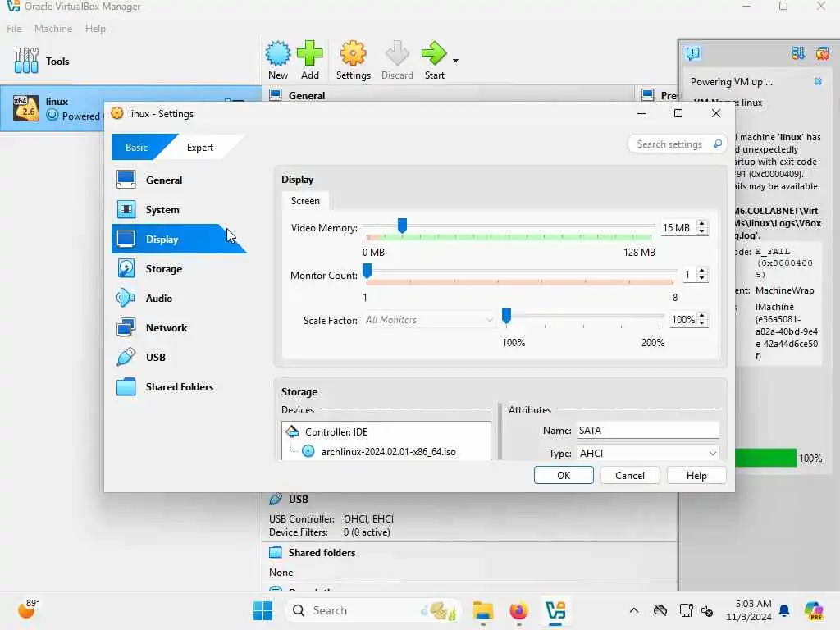Adjust the Video Memory slider handle
The height and width of the screenshot is (630, 840).
tap(402, 226)
